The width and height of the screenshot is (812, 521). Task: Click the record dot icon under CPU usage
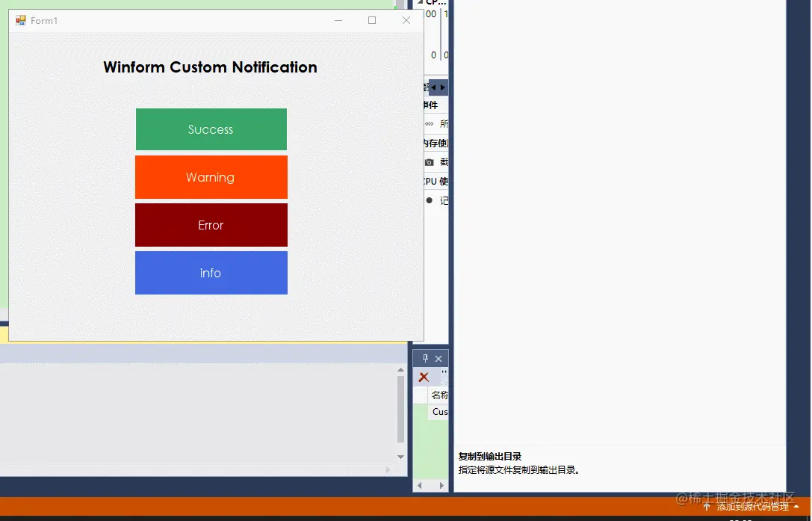point(430,200)
